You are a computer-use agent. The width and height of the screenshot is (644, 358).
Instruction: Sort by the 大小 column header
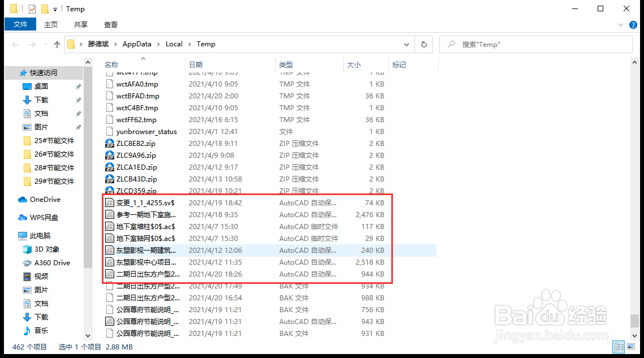[353, 64]
